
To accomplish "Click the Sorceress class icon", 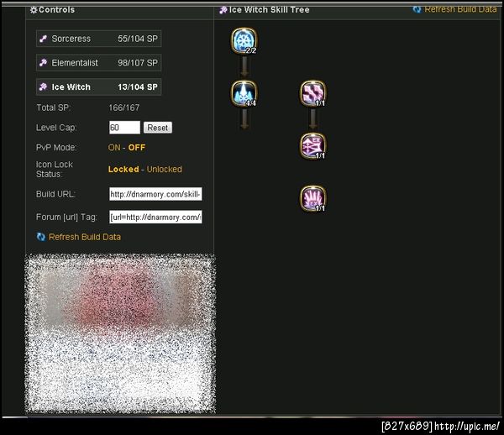I will pos(43,39).
